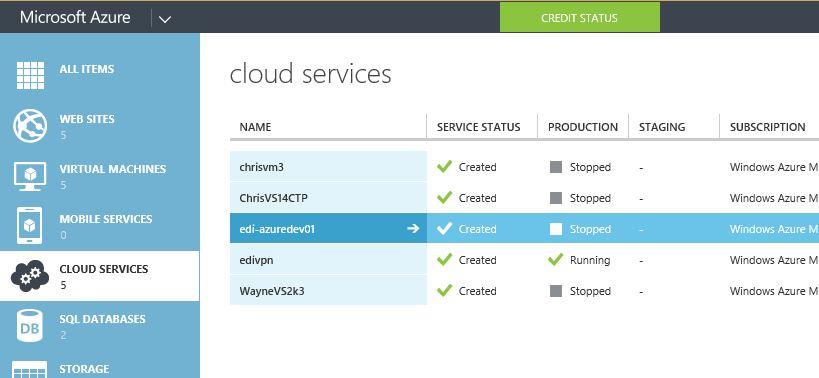Screen dimensions: 819x378
Task: Sort by the SERVICE STATUS column header
Action: tap(478, 127)
